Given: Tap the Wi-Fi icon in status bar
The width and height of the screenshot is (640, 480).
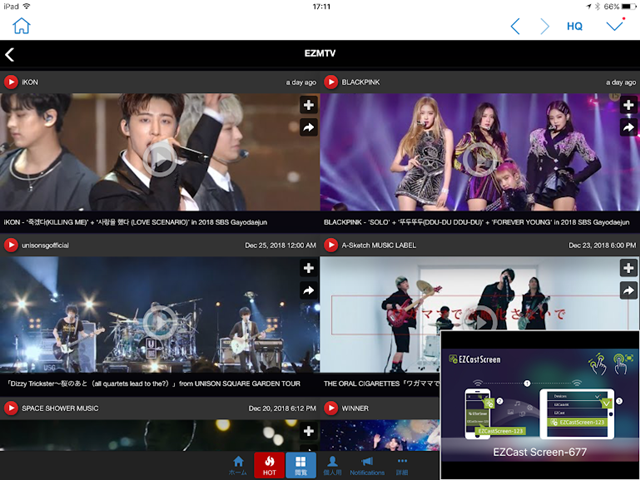Looking at the screenshot, I should click(x=27, y=7).
